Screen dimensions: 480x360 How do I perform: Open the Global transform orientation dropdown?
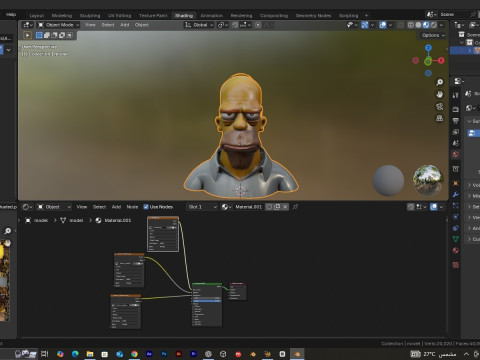pyautogui.click(x=199, y=25)
